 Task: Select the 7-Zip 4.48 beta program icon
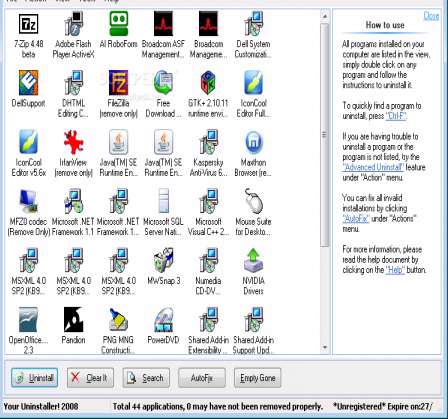point(28,23)
